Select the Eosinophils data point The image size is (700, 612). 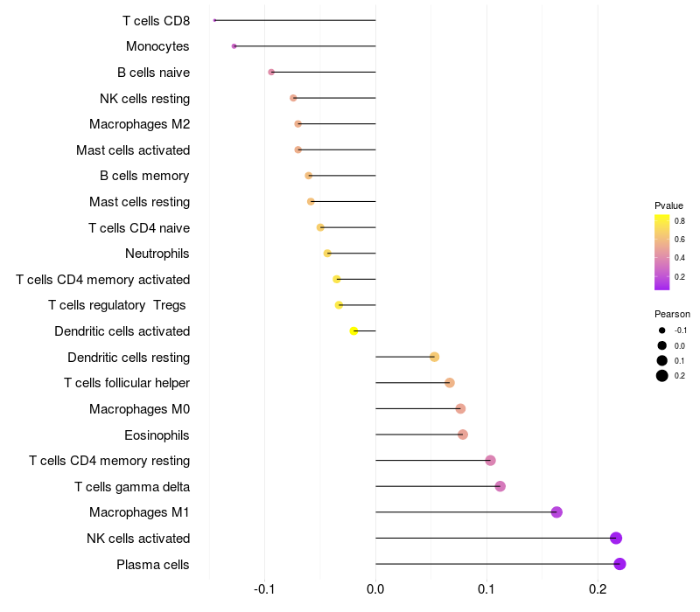click(x=463, y=435)
